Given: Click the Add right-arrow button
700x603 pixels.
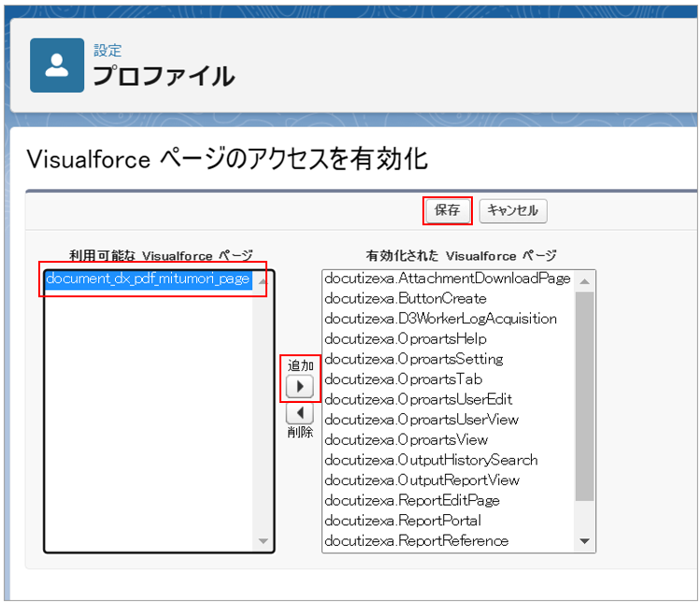Looking at the screenshot, I should (298, 386).
